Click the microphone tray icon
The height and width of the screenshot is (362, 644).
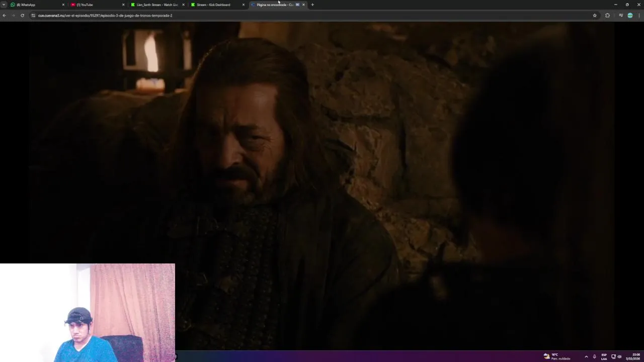click(x=594, y=356)
